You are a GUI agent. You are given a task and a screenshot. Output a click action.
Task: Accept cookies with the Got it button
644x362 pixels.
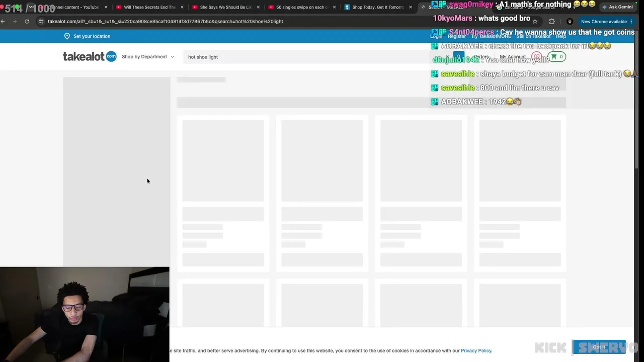pos(599,347)
